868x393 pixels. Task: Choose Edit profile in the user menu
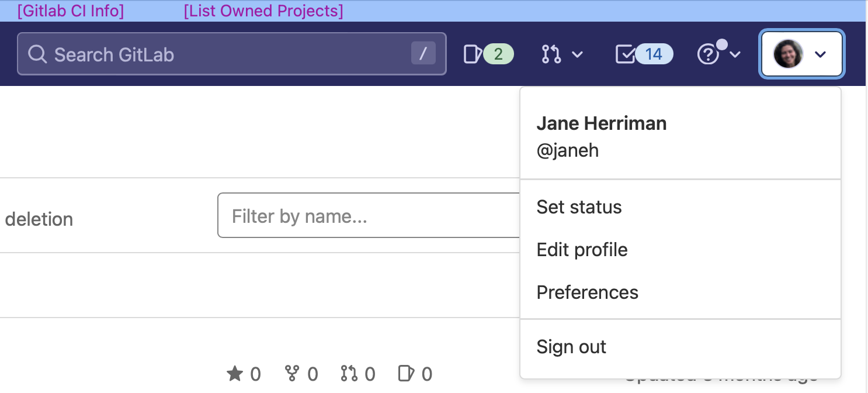[x=582, y=250]
